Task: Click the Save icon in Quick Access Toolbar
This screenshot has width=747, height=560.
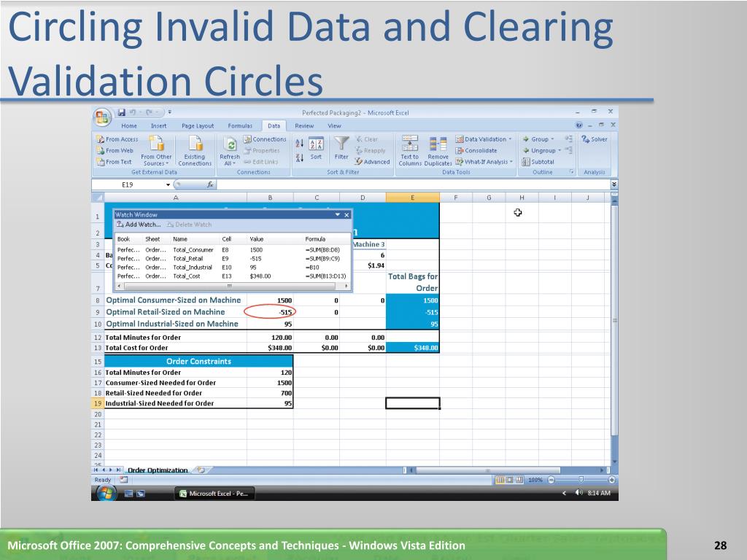Action: tap(122, 112)
